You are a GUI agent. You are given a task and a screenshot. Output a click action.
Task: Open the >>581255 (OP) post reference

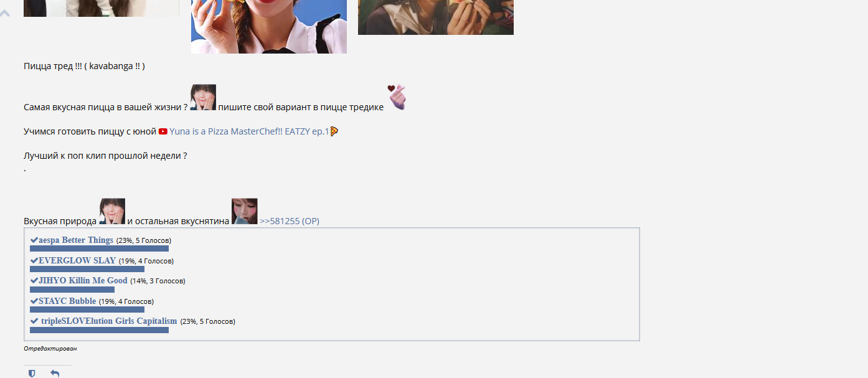(290, 220)
